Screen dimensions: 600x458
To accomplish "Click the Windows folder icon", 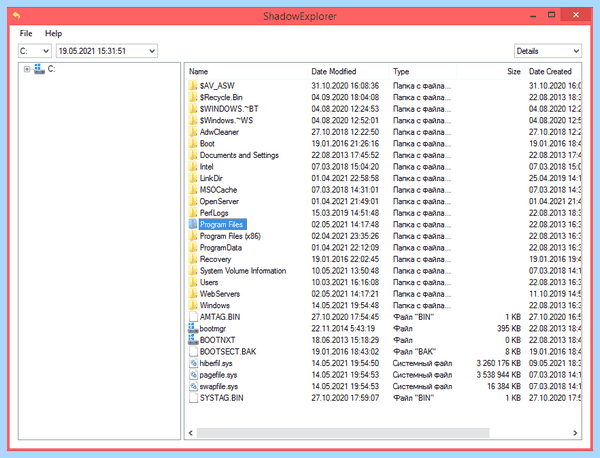I will click(193, 305).
